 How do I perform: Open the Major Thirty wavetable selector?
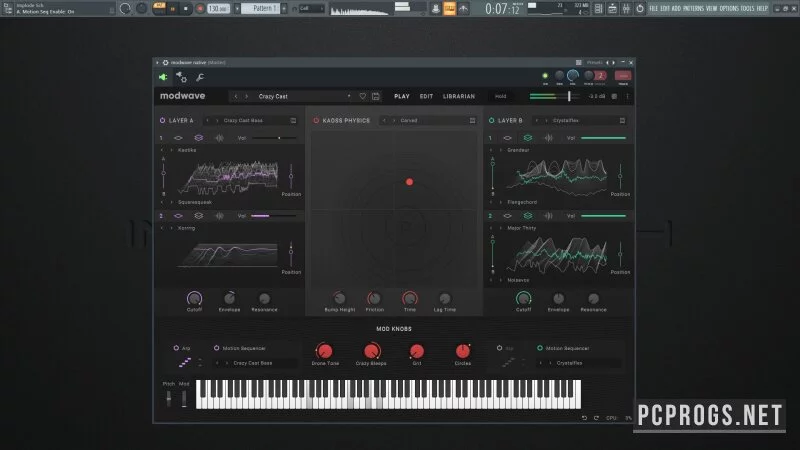click(x=521, y=228)
